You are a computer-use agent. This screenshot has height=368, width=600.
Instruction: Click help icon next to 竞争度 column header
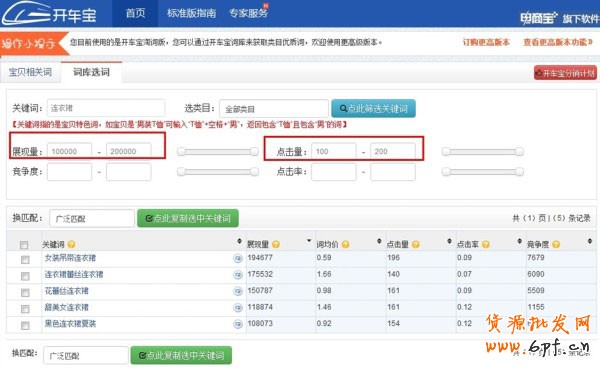coord(556,244)
